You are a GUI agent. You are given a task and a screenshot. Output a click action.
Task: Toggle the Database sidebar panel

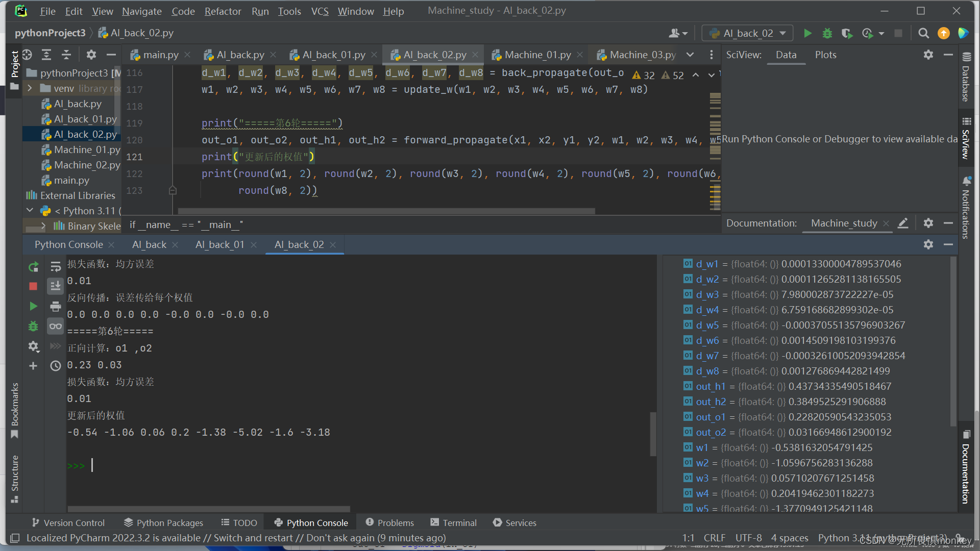pos(966,78)
